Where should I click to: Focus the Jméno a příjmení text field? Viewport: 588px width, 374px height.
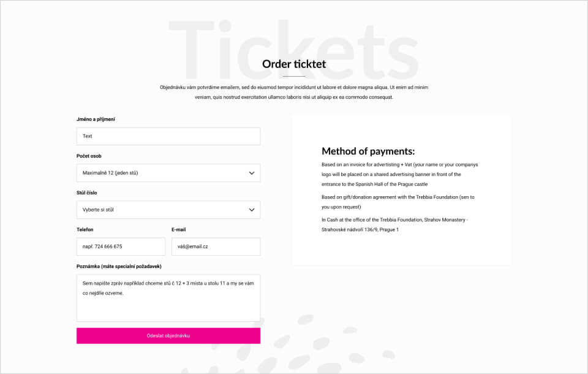pos(168,136)
